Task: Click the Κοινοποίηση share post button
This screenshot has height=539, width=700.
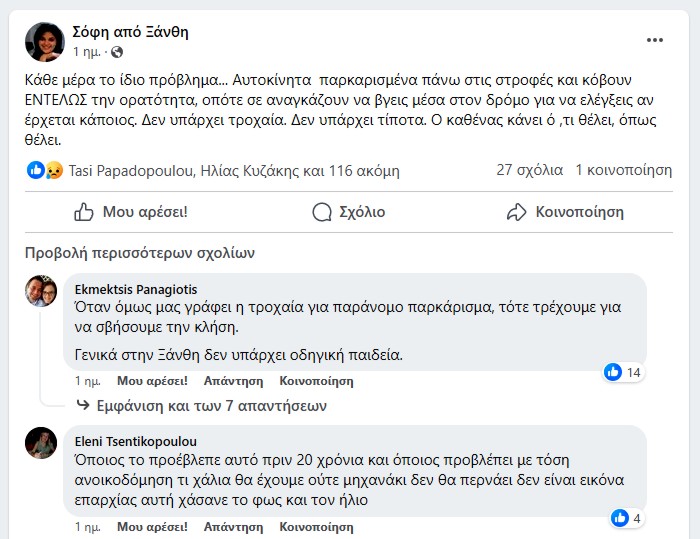Action: pyautogui.click(x=565, y=212)
